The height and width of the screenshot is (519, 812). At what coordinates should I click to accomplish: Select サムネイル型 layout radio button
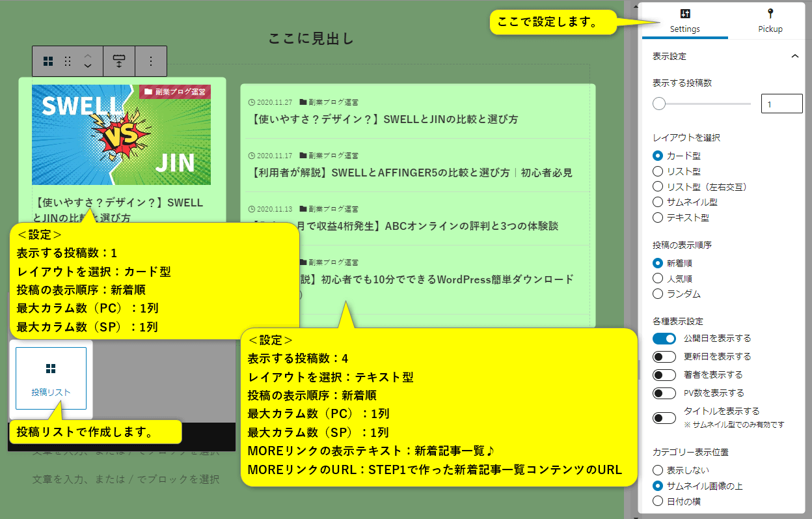point(658,202)
